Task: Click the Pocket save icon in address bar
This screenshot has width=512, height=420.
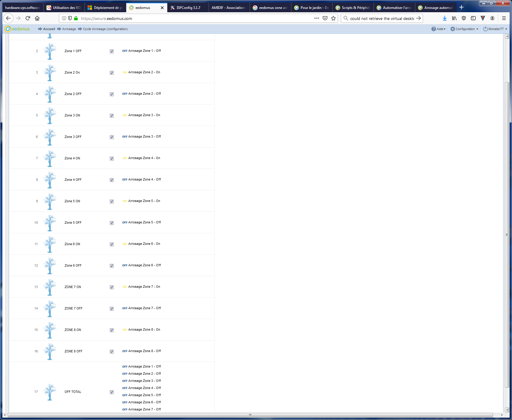Action: pyautogui.click(x=325, y=18)
